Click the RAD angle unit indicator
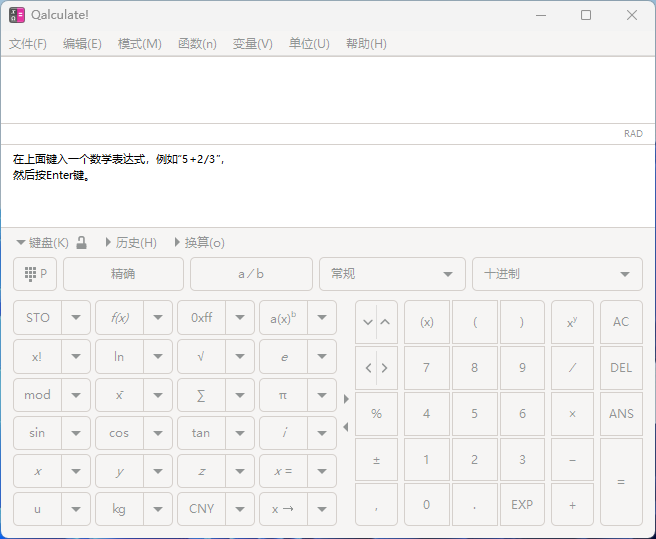Image resolution: width=656 pixels, height=539 pixels. [x=633, y=133]
